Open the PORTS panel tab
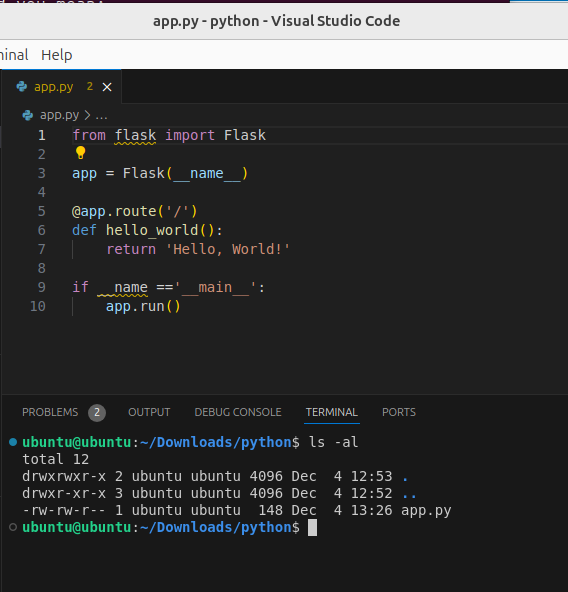The width and height of the screenshot is (568, 592). point(399,412)
